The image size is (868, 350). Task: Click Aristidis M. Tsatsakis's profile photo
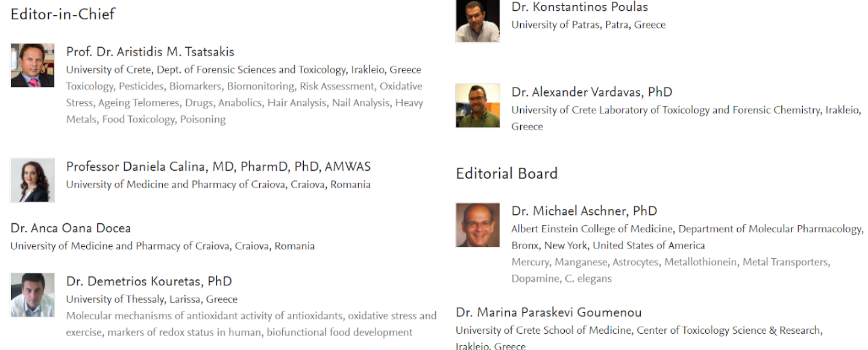point(33,65)
